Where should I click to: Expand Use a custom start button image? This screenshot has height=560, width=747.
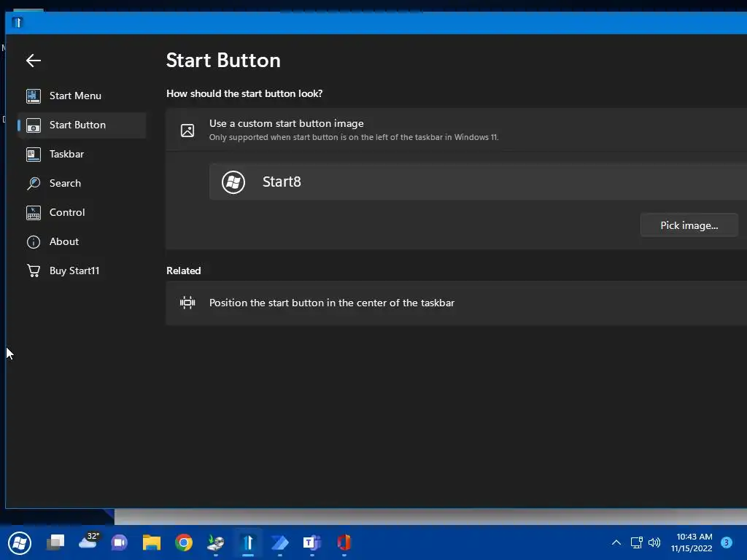[x=457, y=130]
